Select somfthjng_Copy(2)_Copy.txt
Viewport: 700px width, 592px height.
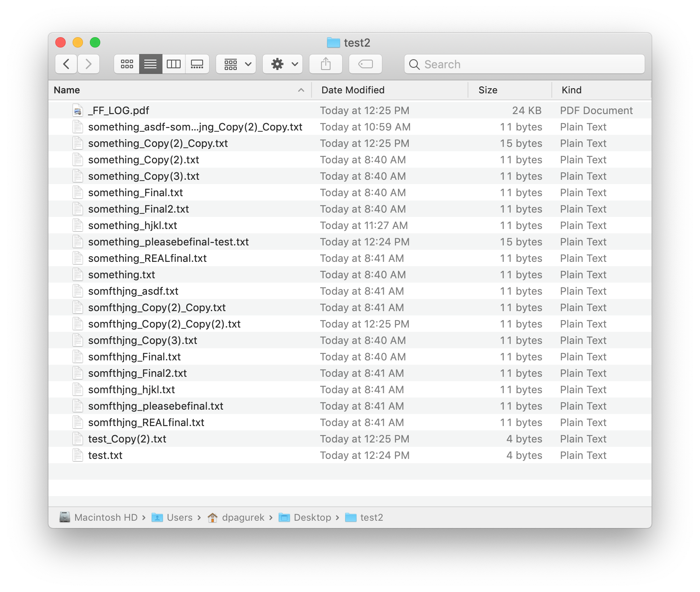157,308
